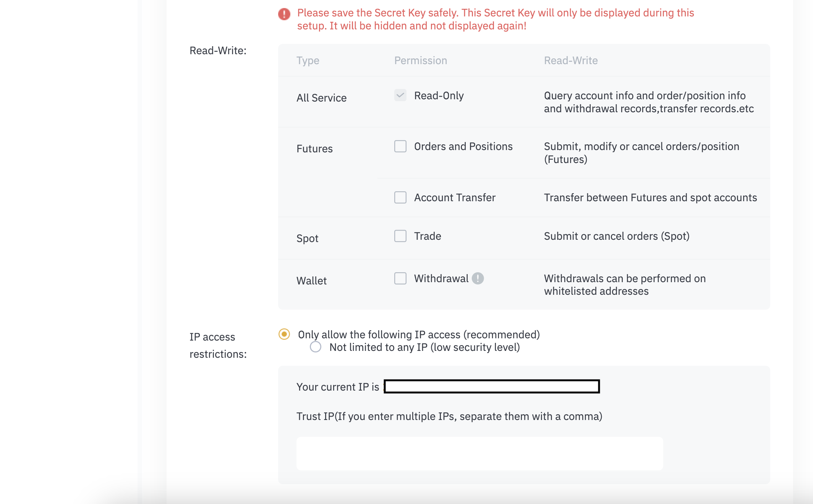Click the Account Transfer label text
813x504 pixels.
tap(455, 197)
